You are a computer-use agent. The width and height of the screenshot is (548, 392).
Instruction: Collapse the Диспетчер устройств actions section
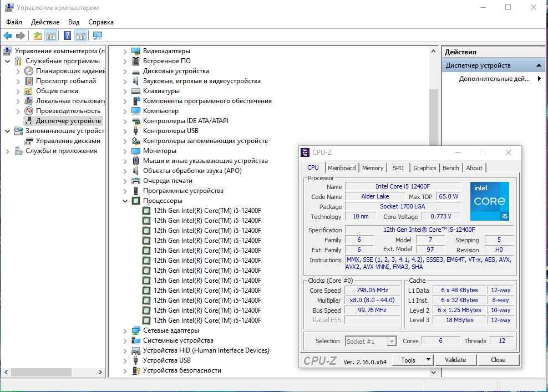(539, 65)
